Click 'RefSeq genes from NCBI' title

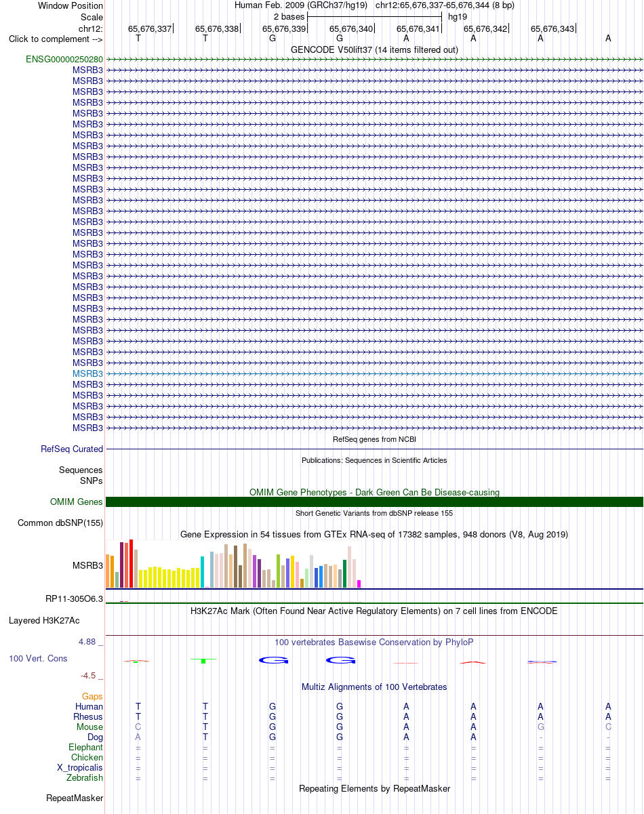374,439
